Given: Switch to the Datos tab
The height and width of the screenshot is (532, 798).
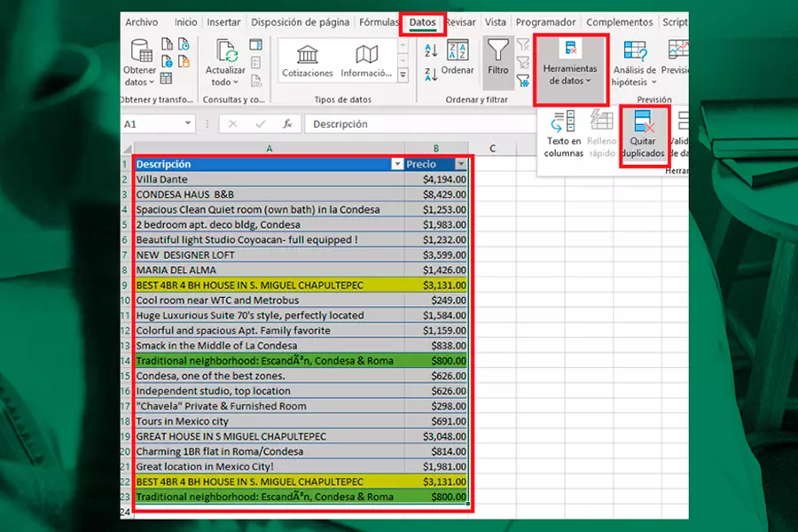Looking at the screenshot, I should coord(422,22).
